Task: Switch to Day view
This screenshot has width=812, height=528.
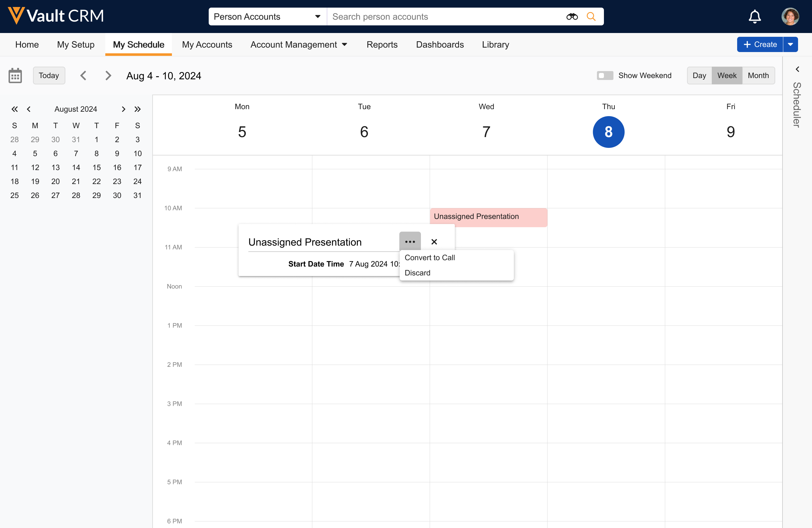Action: [699, 76]
